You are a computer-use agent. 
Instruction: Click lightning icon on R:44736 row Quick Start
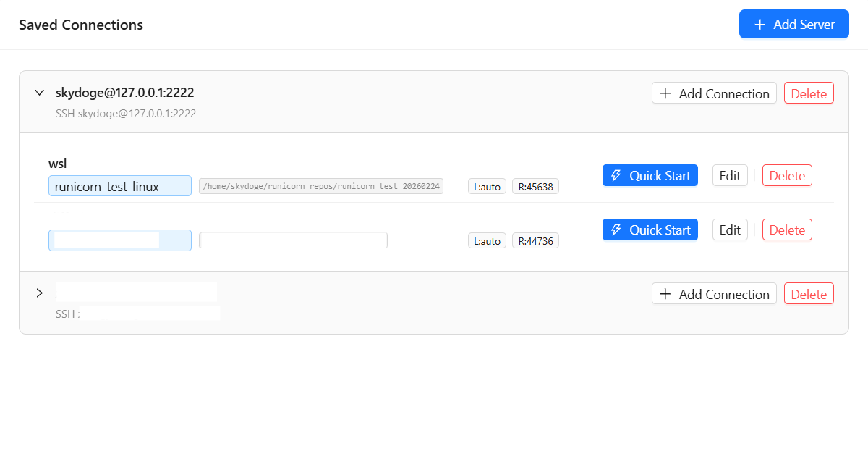point(616,230)
